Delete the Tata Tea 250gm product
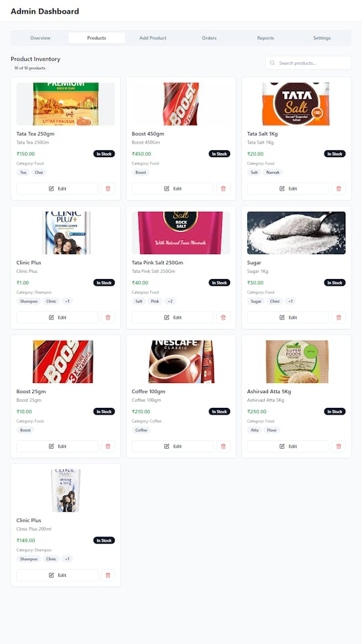The image size is (362, 644). tap(108, 189)
